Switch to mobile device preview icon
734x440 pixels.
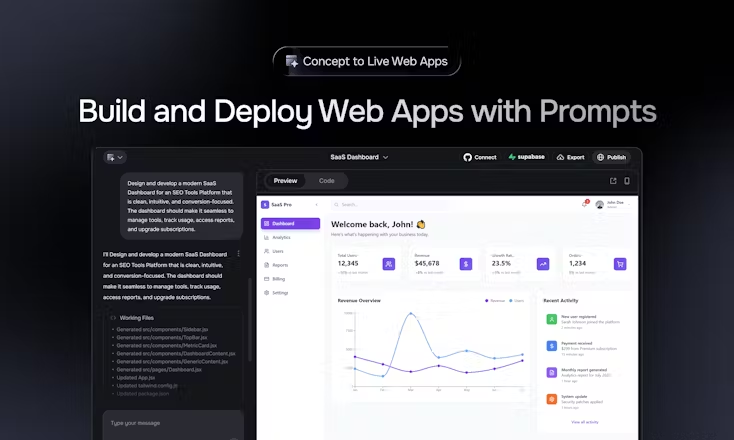point(627,181)
